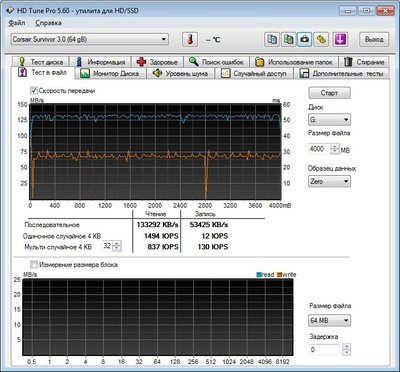Expand the Corsair Survivor drive dropdown
Screen dimensions: 400x372
pos(90,39)
